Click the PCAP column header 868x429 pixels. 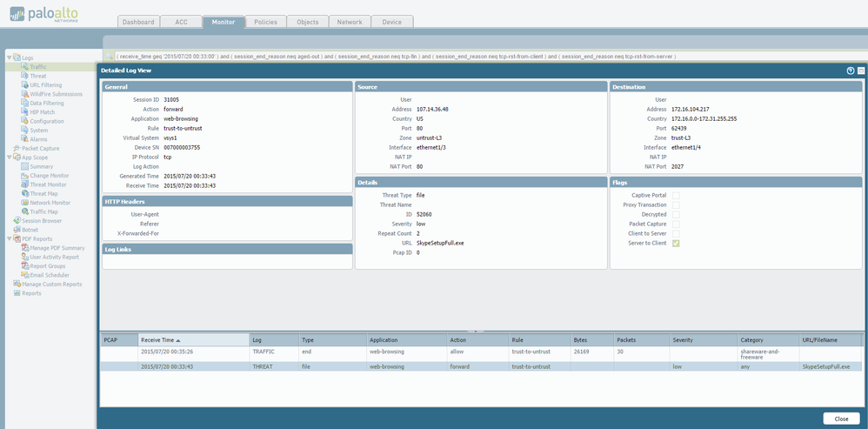click(x=119, y=340)
